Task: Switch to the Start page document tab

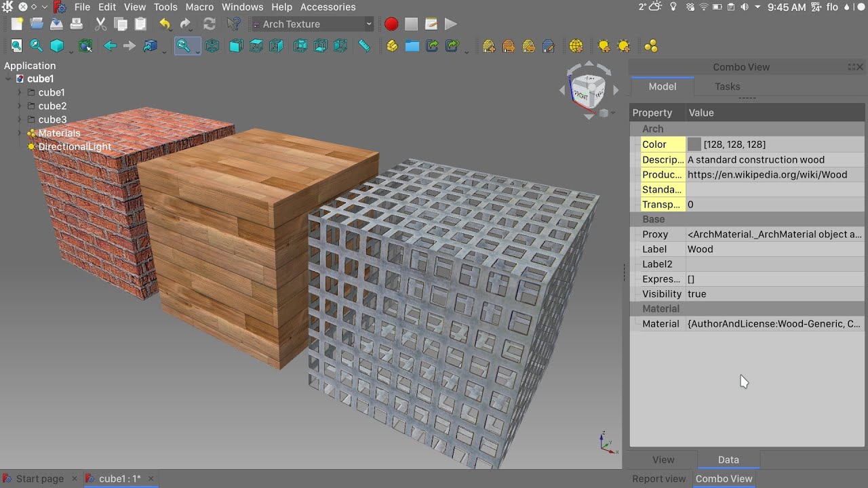Action: pyautogui.click(x=40, y=479)
